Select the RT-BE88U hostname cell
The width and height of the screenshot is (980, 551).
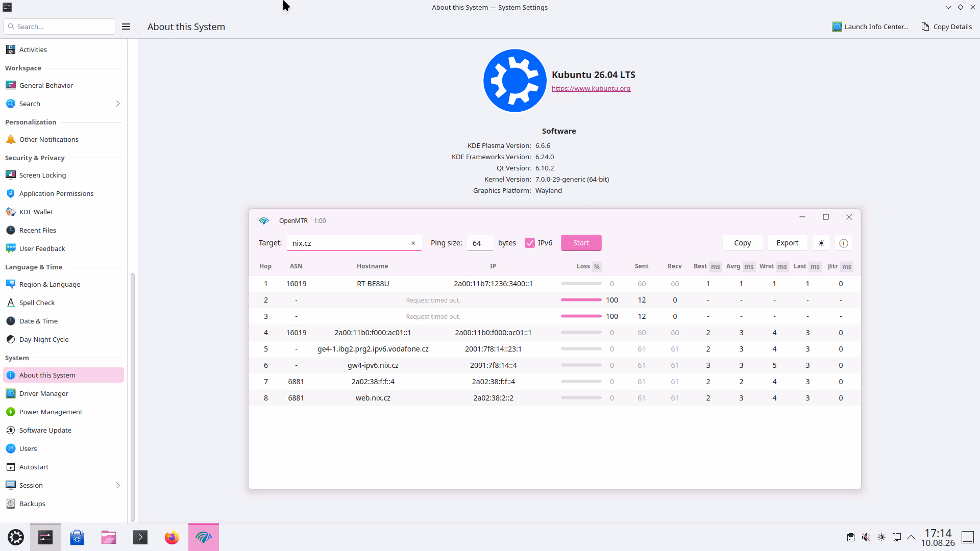(x=373, y=284)
